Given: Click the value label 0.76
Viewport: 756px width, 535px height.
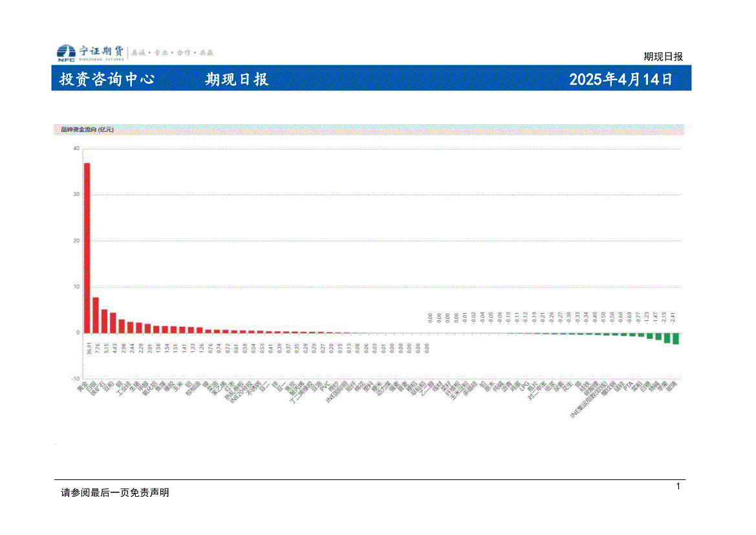Looking at the screenshot, I should (210, 348).
